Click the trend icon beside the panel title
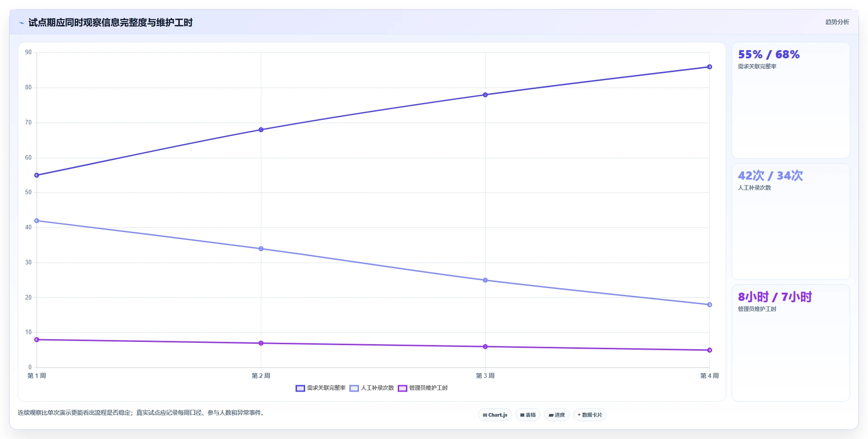The image size is (868, 439). coord(21,23)
